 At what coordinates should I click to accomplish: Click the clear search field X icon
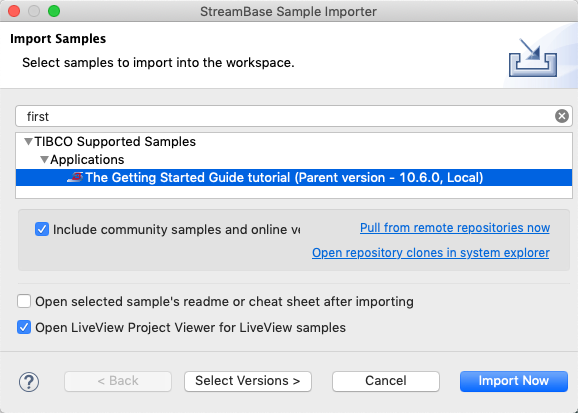coord(561,116)
